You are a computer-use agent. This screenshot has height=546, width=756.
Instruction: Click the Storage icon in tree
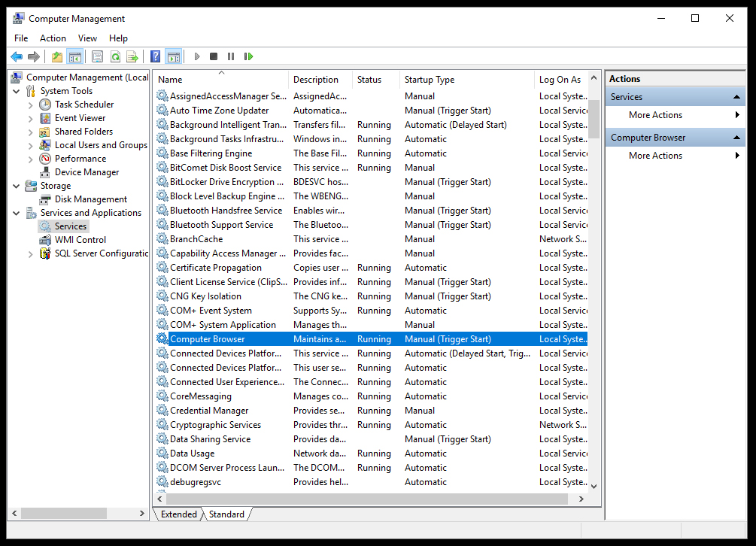[31, 186]
